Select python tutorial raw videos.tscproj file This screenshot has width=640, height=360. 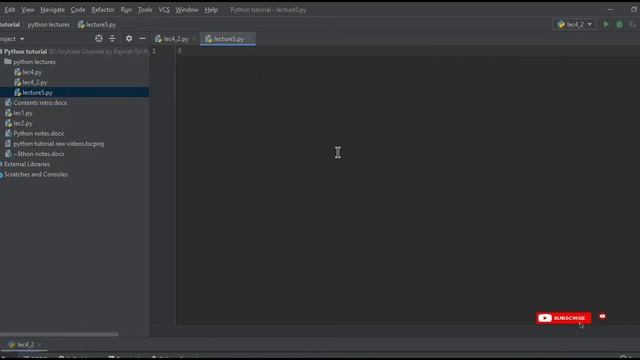click(x=58, y=144)
